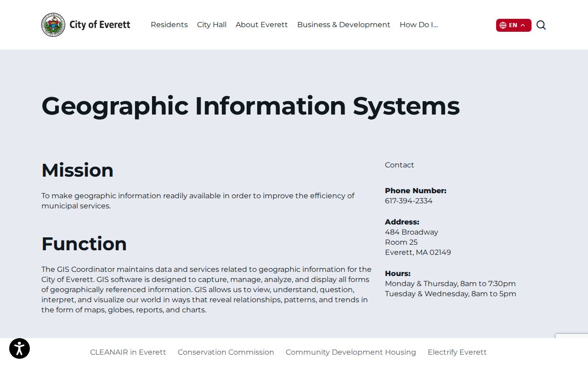Click the globe icon in language button

503,25
